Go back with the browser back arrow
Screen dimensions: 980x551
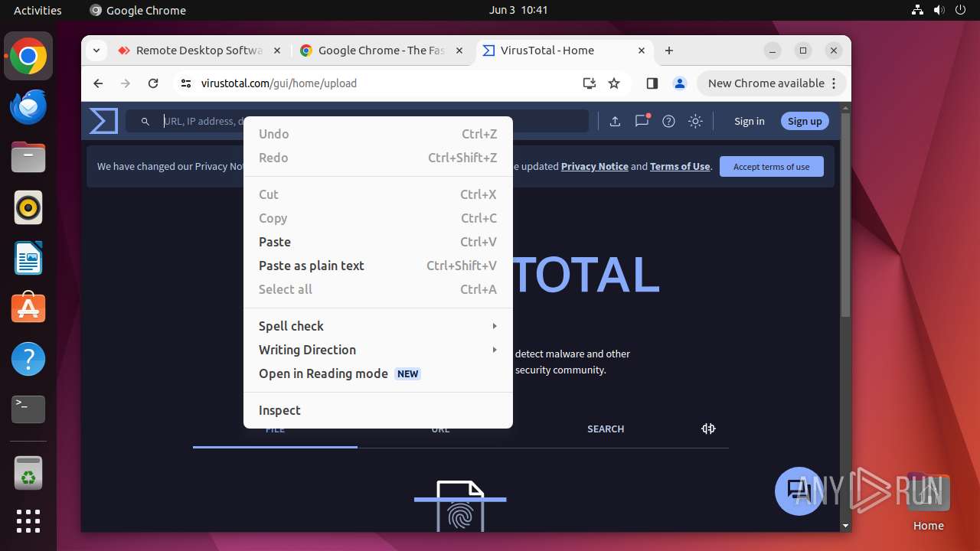coord(98,83)
